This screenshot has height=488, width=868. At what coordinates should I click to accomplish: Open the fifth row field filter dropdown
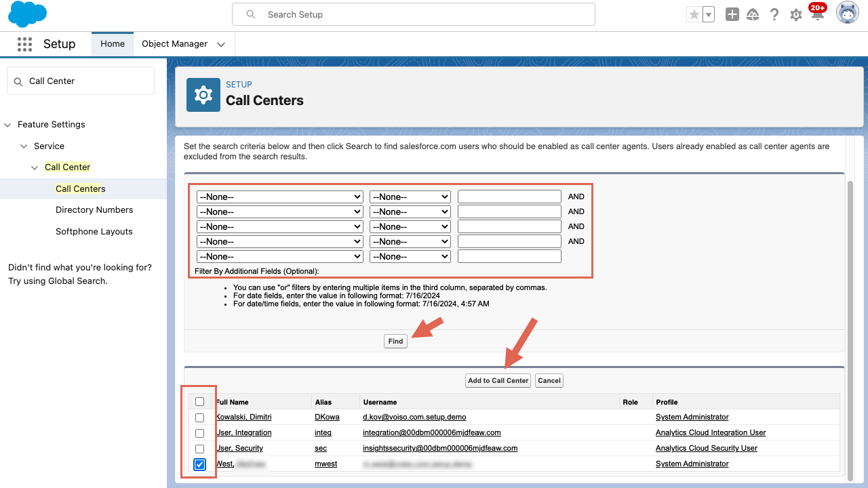[280, 256]
